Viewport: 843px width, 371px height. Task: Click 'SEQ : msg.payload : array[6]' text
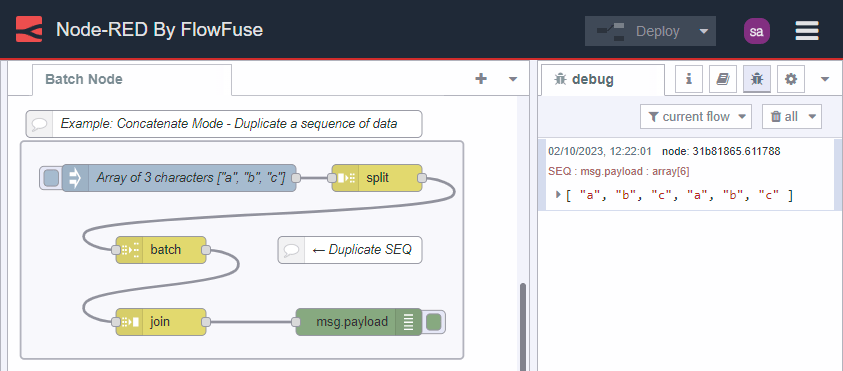619,172
